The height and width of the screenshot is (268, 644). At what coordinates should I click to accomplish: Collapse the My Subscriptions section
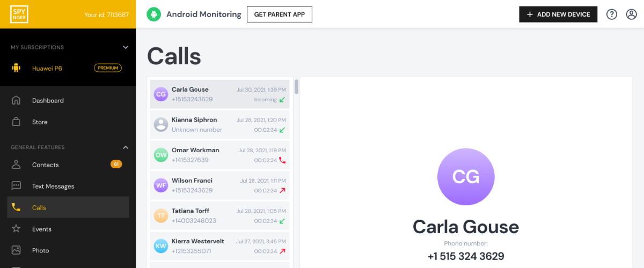coord(126,47)
